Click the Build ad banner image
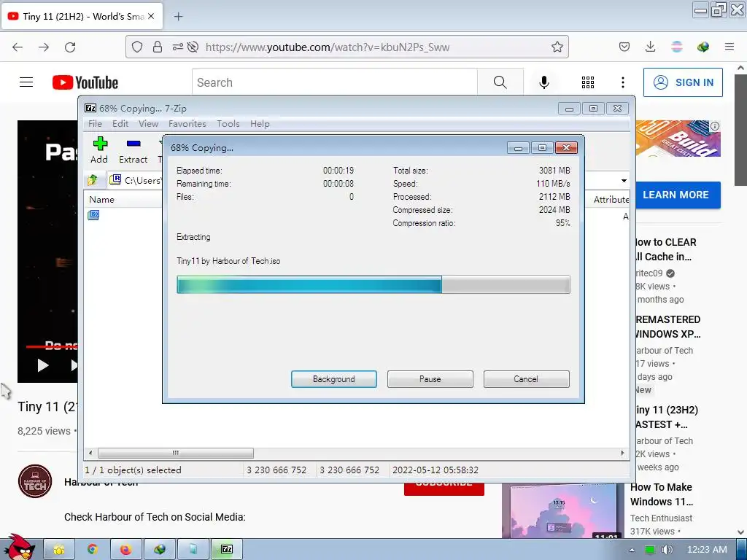The height and width of the screenshot is (560, 747). 678,138
